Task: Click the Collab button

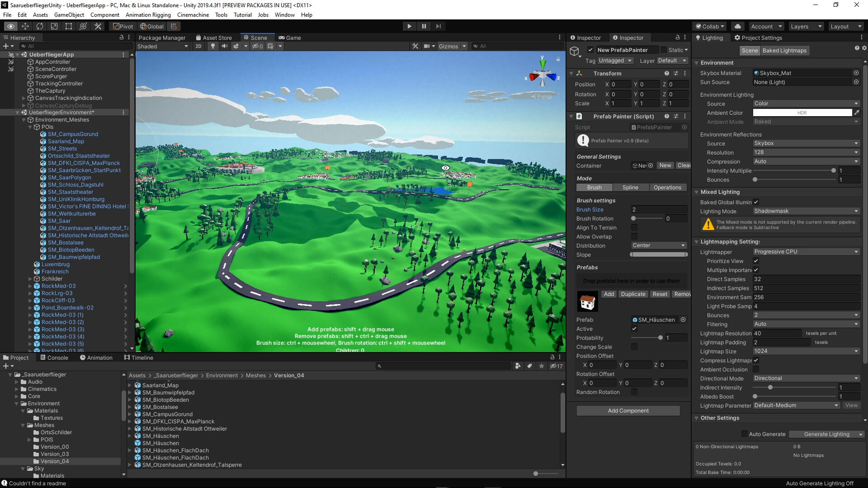Action: pyautogui.click(x=710, y=26)
